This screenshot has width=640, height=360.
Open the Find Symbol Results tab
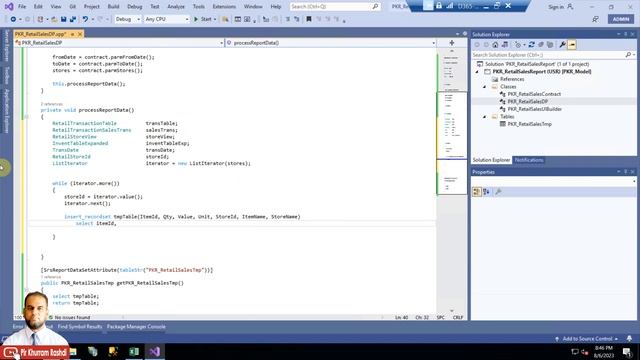pyautogui.click(x=80, y=327)
